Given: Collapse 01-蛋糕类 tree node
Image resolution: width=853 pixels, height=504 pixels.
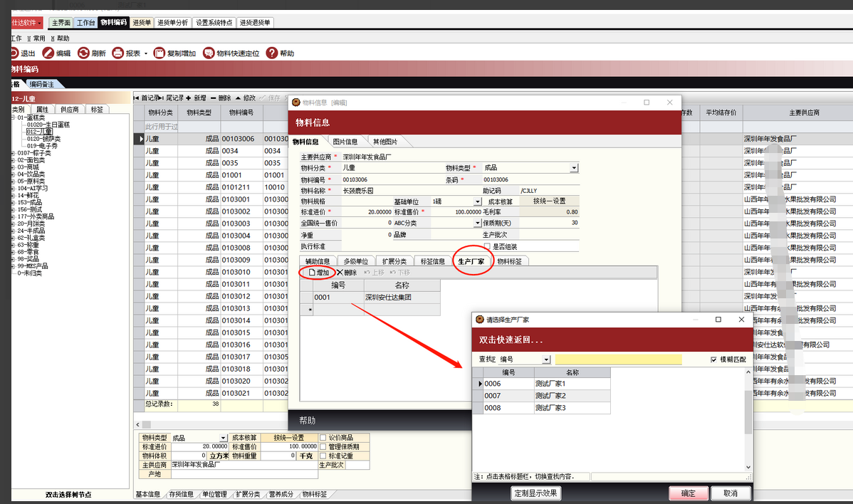Looking at the screenshot, I should tap(14, 117).
